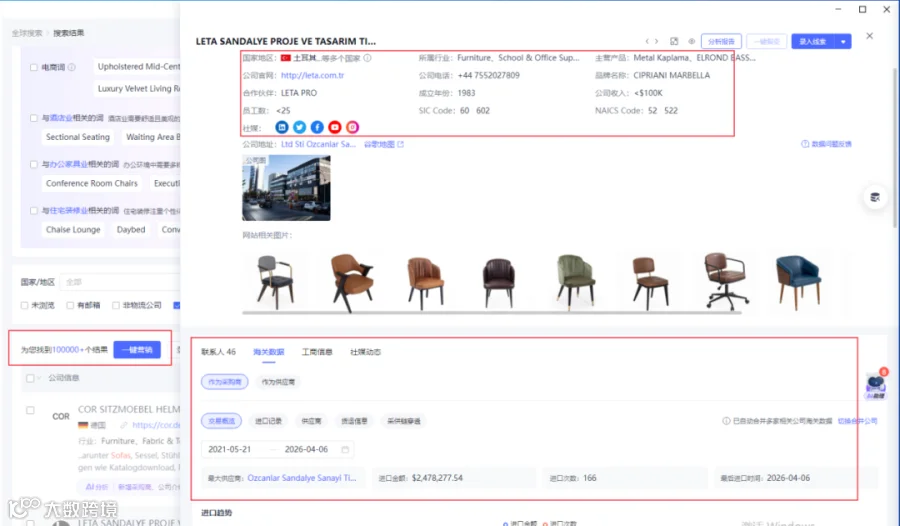Image resolution: width=900 pixels, height=526 pixels.
Task: Select the 作为供应商 pill tab
Action: coord(278,382)
